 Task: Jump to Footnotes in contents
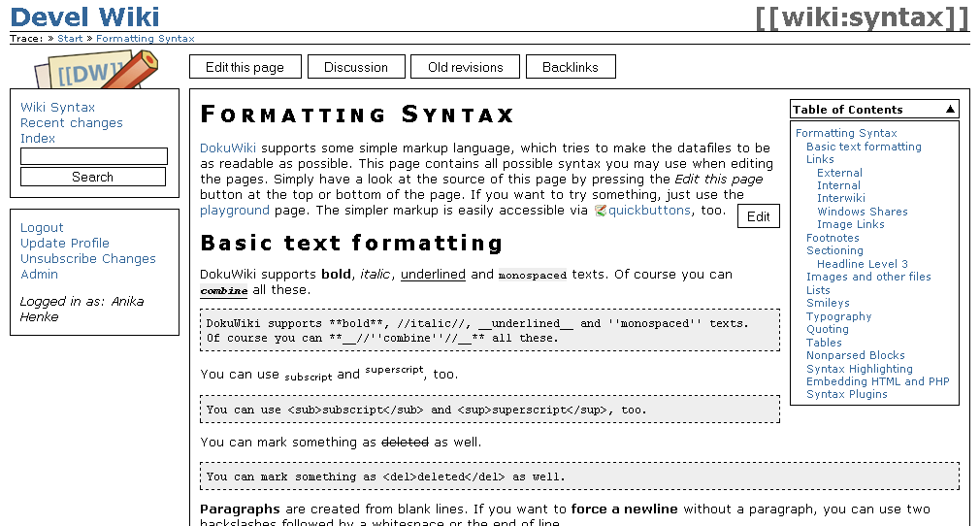833,238
